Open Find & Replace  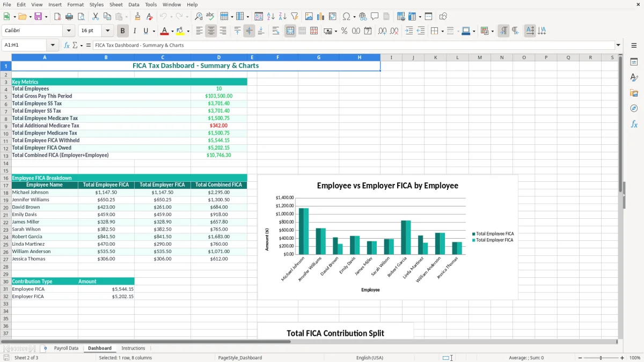tap(199, 17)
